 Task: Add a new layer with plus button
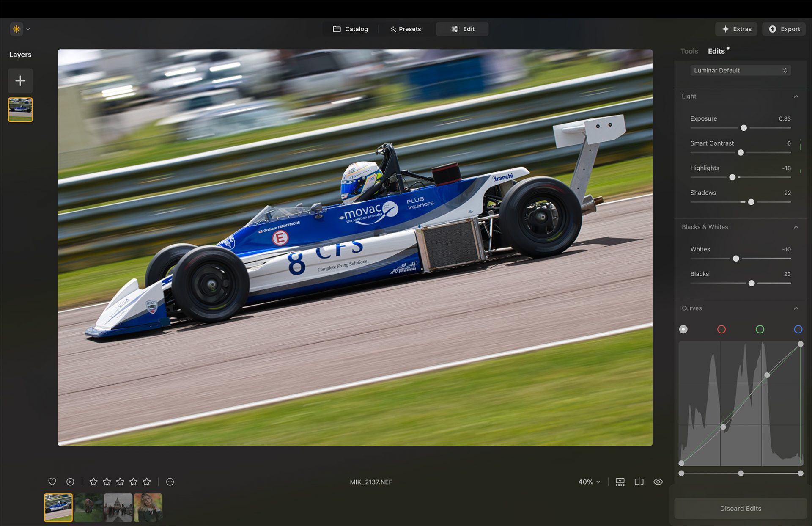click(x=20, y=81)
